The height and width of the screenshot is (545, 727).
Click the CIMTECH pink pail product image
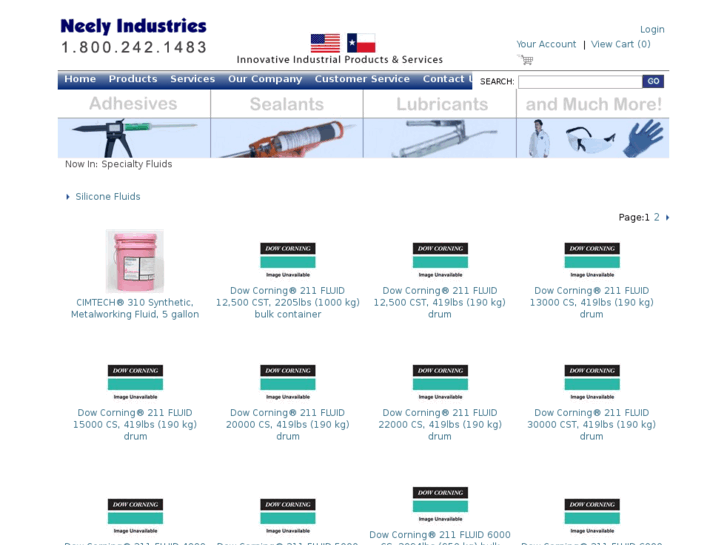pyautogui.click(x=134, y=261)
